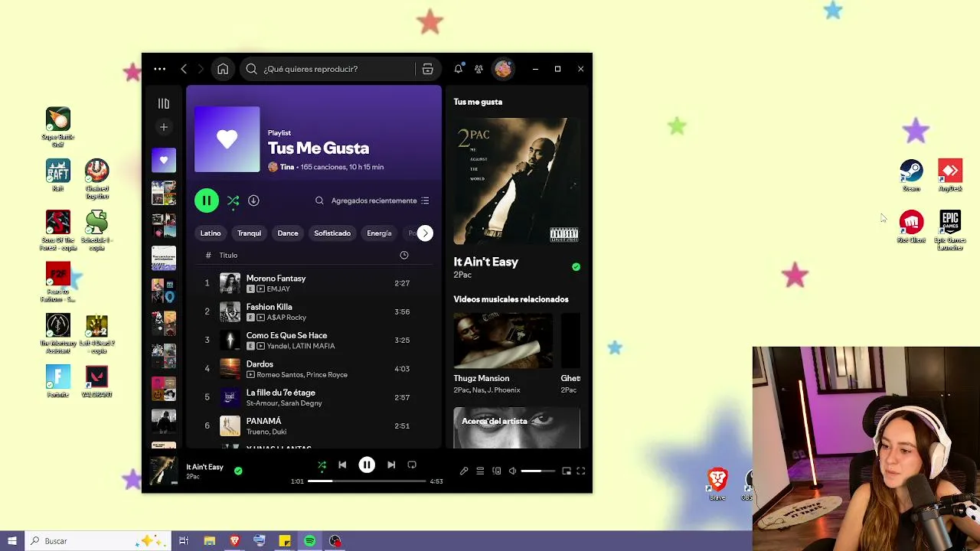Screen dimensions: 980x551
Task: Click the Spotify icon on the taskbar
Action: [x=309, y=541]
